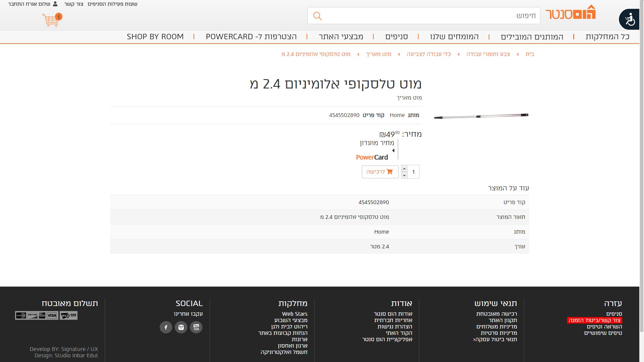The width and height of the screenshot is (644, 362).
Task: Click the Home Center orange logo
Action: click(x=571, y=13)
